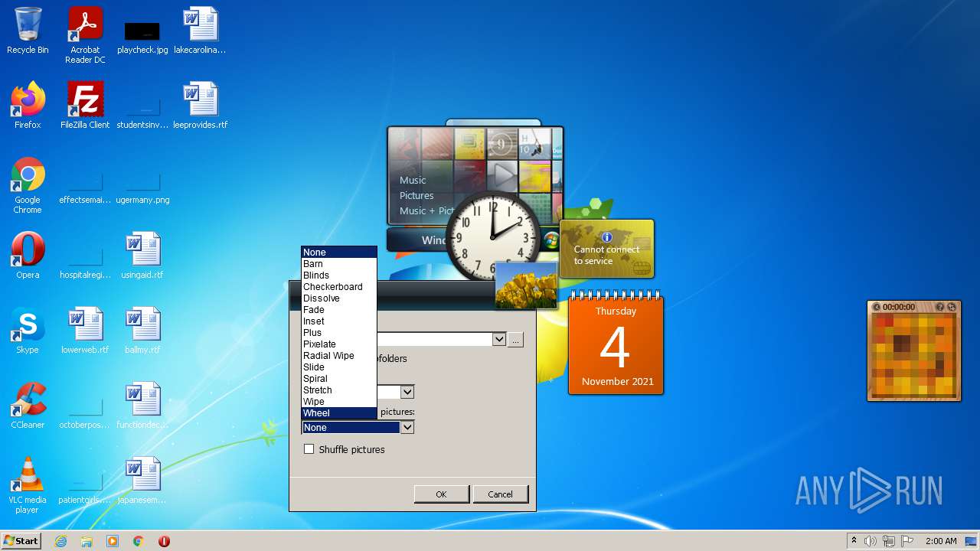The image size is (980, 551).
Task: Choose None transition in the list
Action: pyautogui.click(x=339, y=253)
